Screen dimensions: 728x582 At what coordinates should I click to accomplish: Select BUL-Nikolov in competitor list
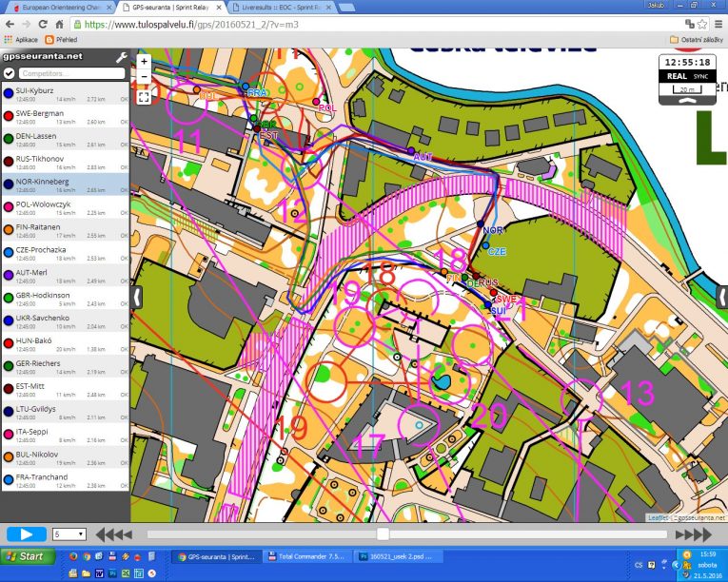(65, 457)
